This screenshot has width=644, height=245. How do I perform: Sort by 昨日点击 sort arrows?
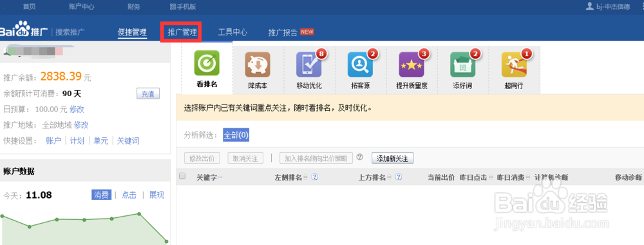[x=490, y=177]
